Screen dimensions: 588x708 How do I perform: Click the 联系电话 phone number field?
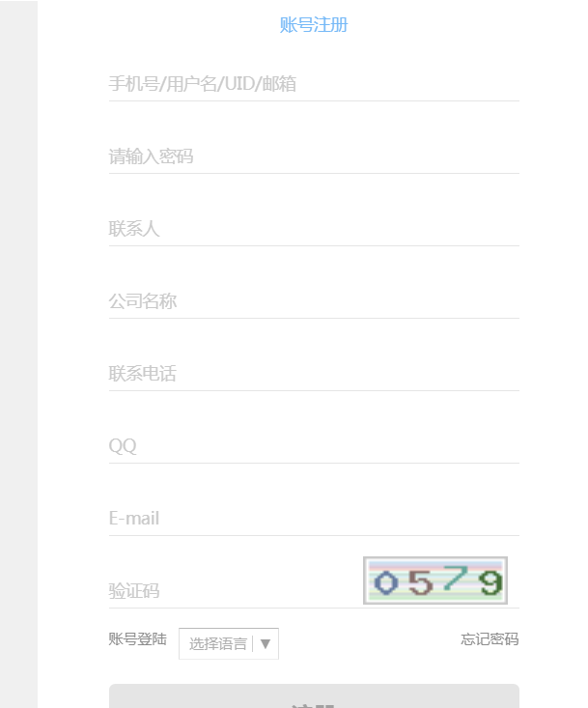point(314,374)
